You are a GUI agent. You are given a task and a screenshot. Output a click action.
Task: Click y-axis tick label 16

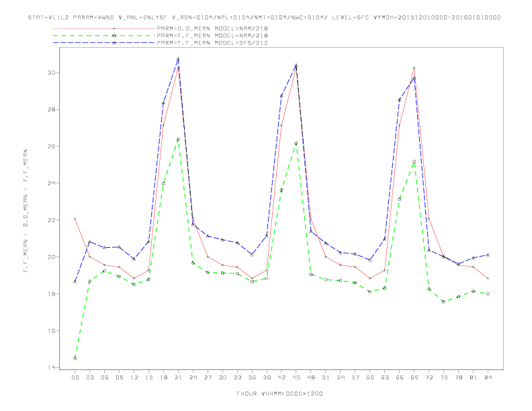tap(52, 330)
